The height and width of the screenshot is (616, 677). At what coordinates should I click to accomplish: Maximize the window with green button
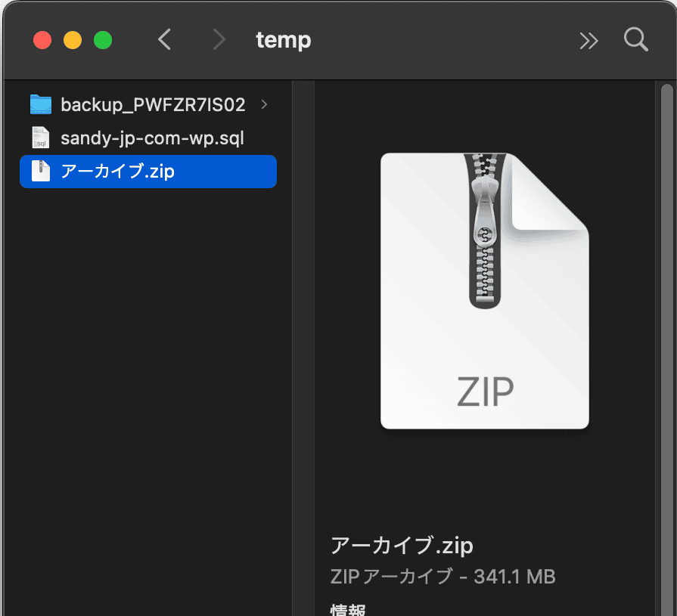pos(103,40)
